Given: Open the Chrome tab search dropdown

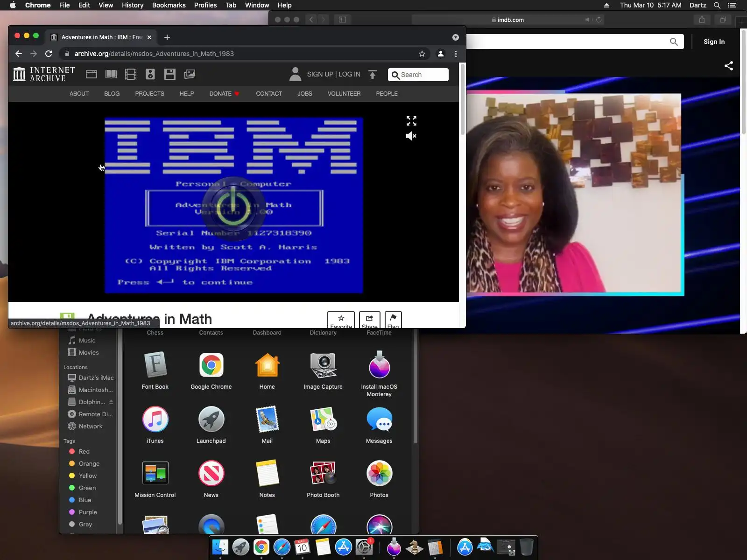Looking at the screenshot, I should 456,37.
